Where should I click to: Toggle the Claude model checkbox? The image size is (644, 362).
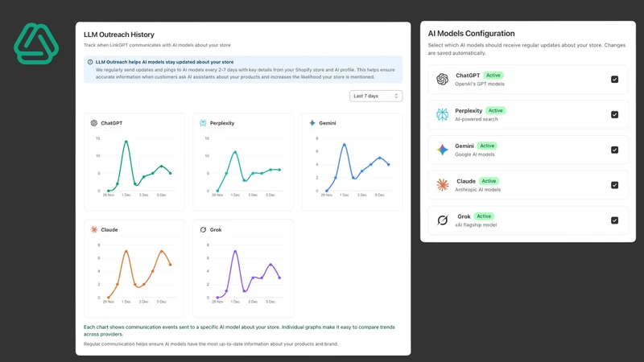point(614,185)
